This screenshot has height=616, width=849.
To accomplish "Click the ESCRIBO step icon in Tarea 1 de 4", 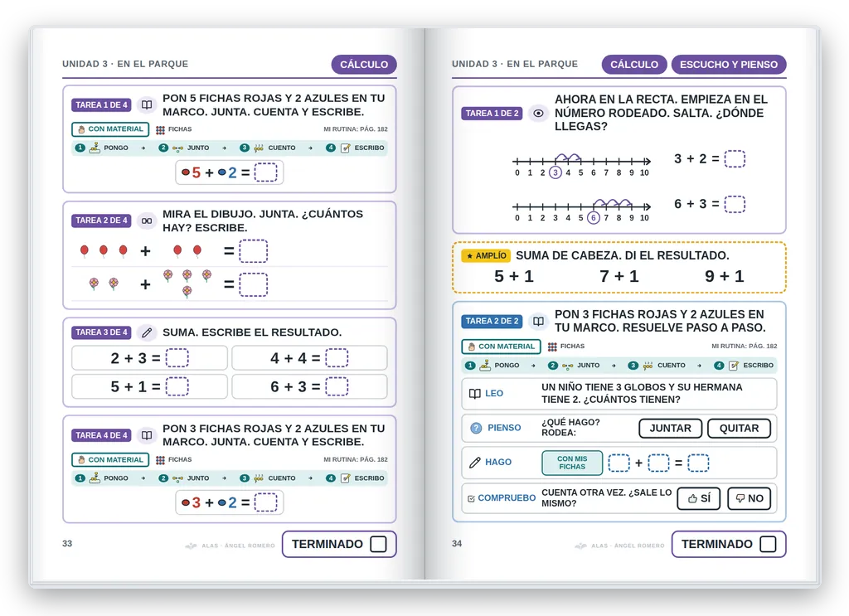I will click(x=346, y=148).
